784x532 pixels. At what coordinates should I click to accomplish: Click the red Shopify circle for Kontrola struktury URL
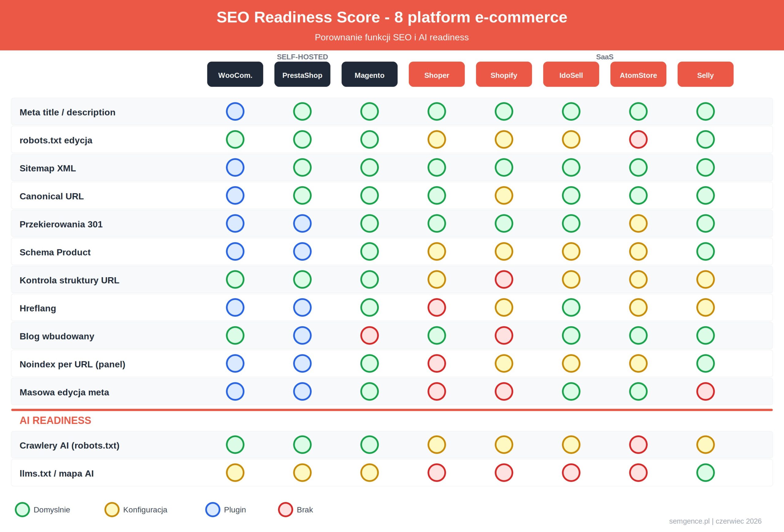504,279
